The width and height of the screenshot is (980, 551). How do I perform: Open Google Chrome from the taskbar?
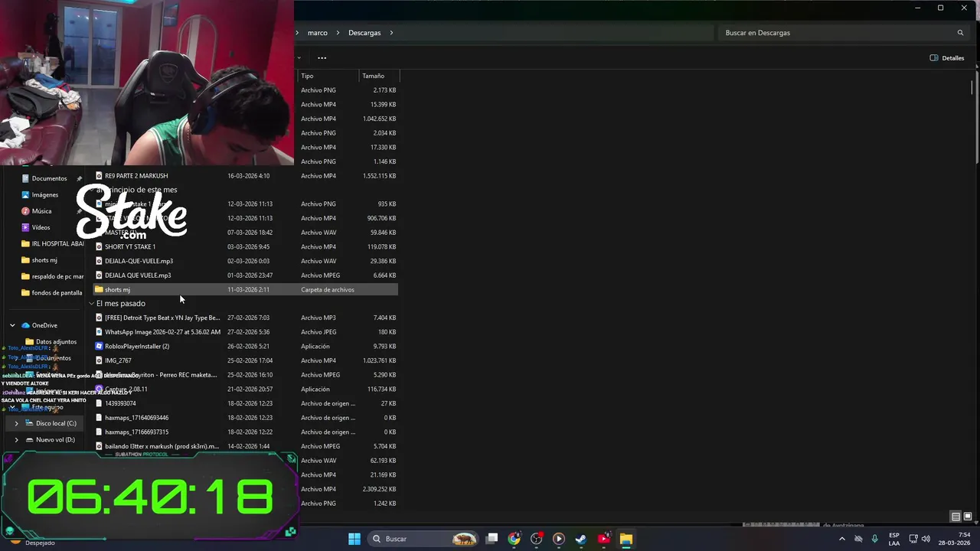(x=514, y=539)
